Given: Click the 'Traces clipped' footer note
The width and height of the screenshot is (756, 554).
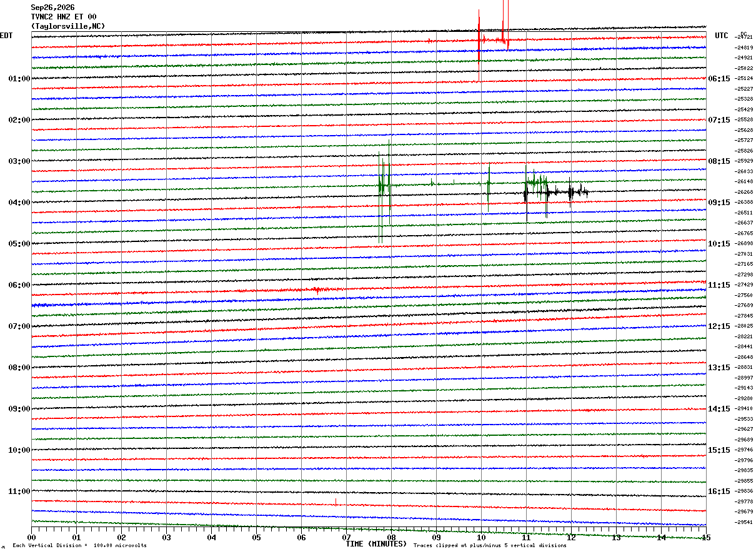Looking at the screenshot, I should tap(490, 546).
